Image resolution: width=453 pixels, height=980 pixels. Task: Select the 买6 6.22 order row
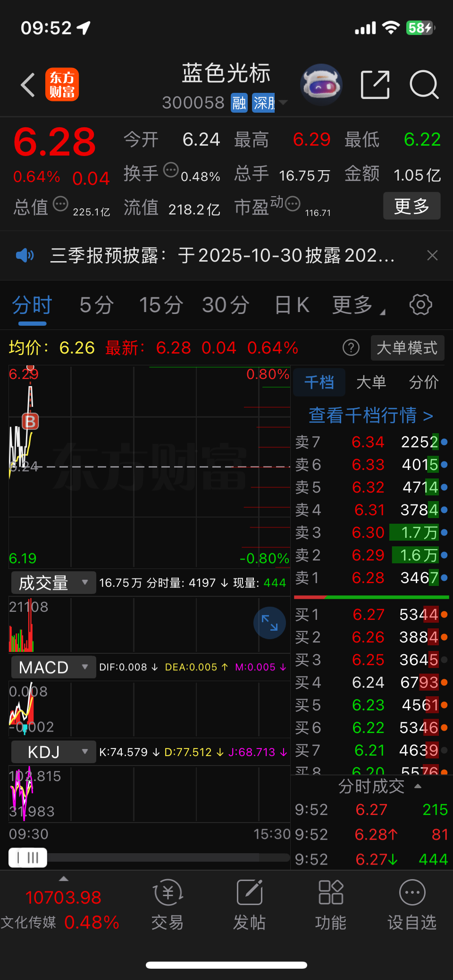[371, 727]
